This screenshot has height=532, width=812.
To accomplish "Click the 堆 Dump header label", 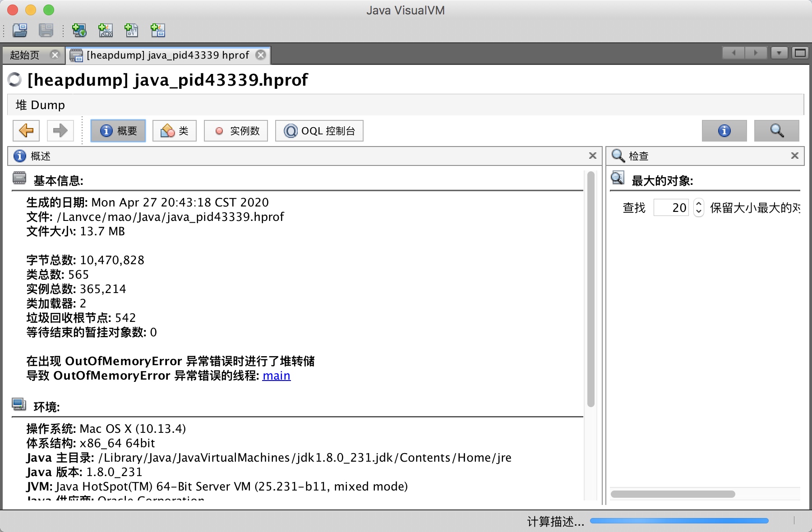I will pyautogui.click(x=40, y=105).
